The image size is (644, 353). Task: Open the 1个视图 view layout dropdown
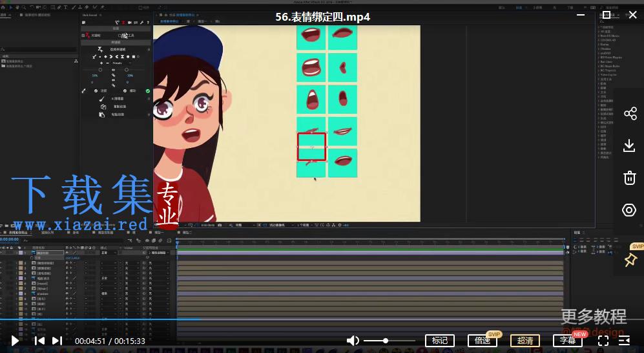click(305, 225)
